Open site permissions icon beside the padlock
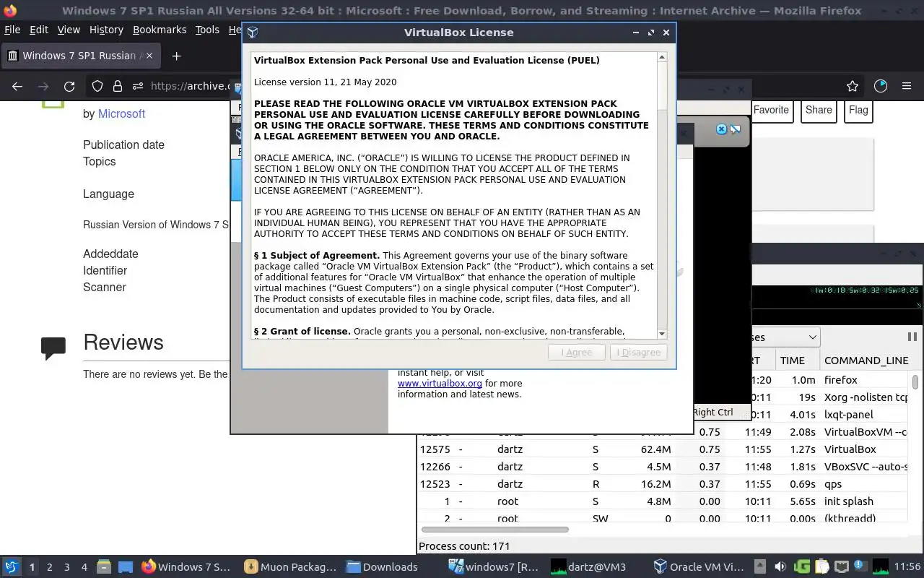This screenshot has height=578, width=924. 138,86
